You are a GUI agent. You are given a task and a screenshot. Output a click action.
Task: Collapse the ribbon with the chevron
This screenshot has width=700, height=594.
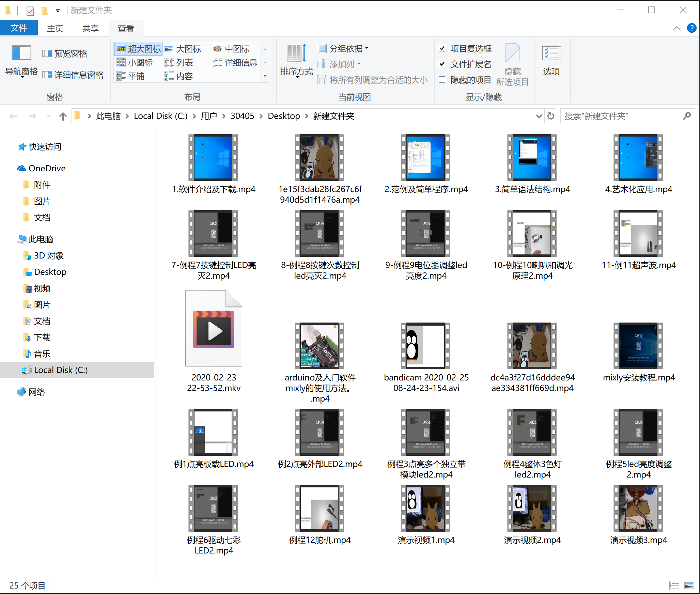pos(677,28)
